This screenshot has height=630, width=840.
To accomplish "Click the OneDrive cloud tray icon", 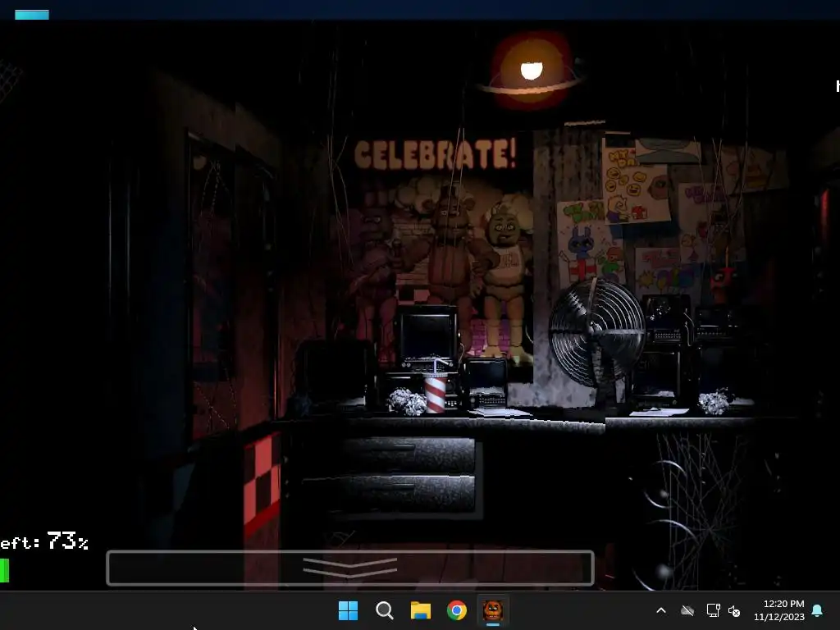I will [687, 610].
